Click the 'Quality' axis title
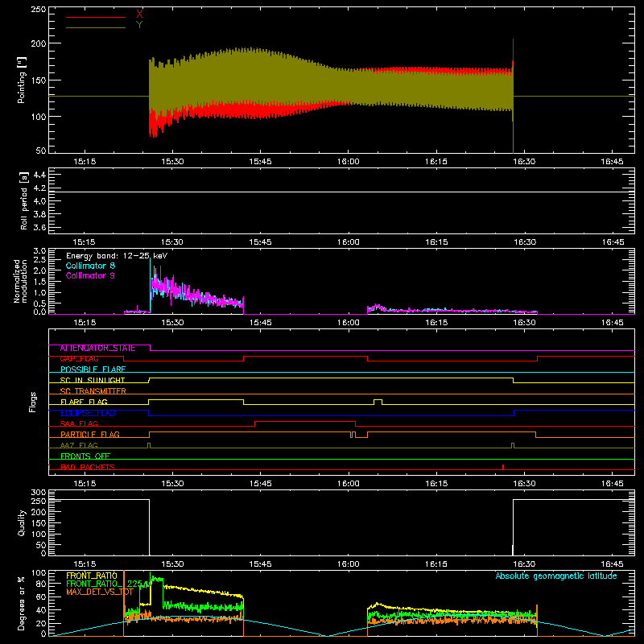The image size is (644, 644). [x=22, y=522]
